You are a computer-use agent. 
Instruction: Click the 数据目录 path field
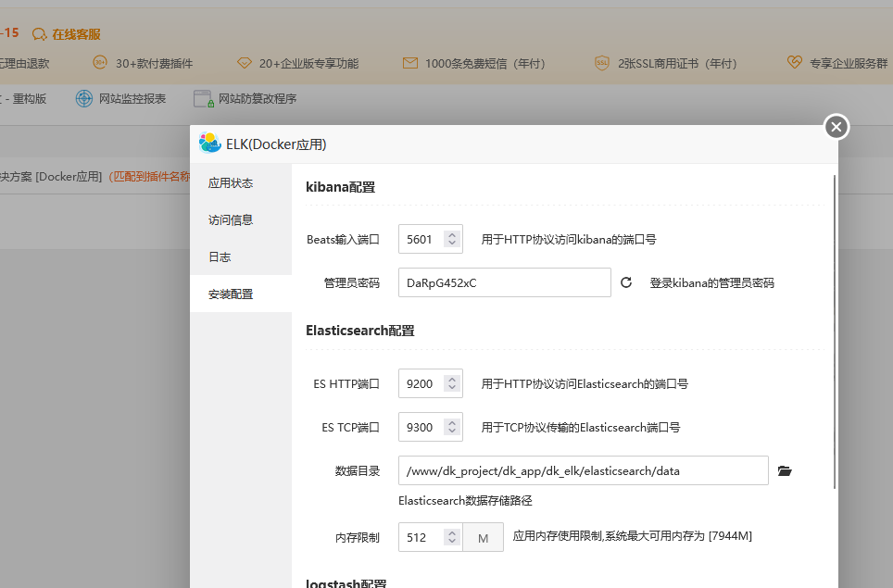coord(584,470)
